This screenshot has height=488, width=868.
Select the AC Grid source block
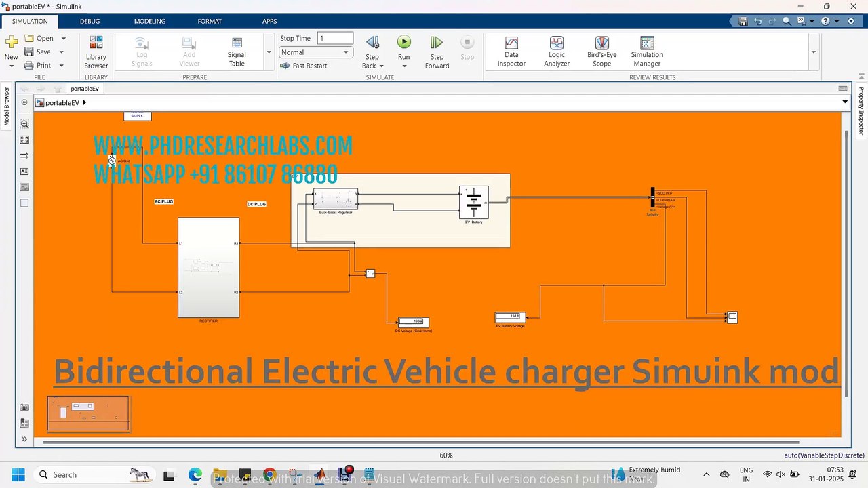click(x=112, y=161)
